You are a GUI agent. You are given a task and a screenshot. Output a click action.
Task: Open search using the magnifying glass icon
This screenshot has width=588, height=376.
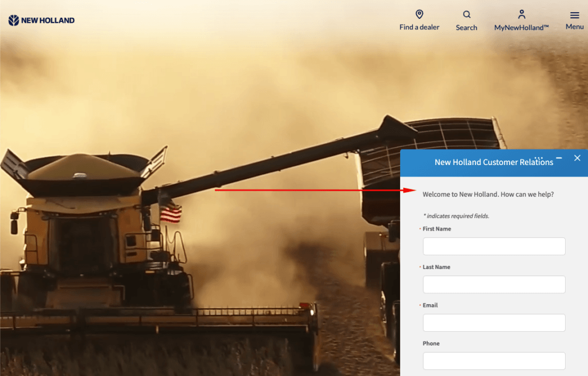pos(466,14)
